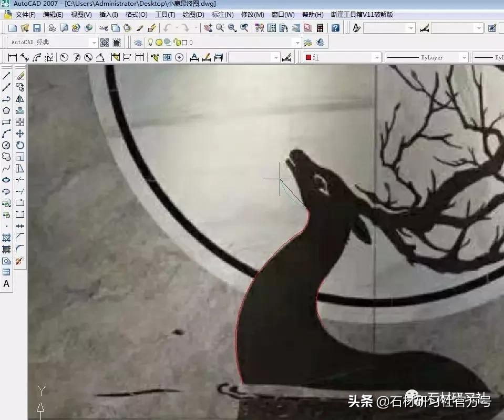Pick the Spline tool in the Draw toolbar

[6, 168]
